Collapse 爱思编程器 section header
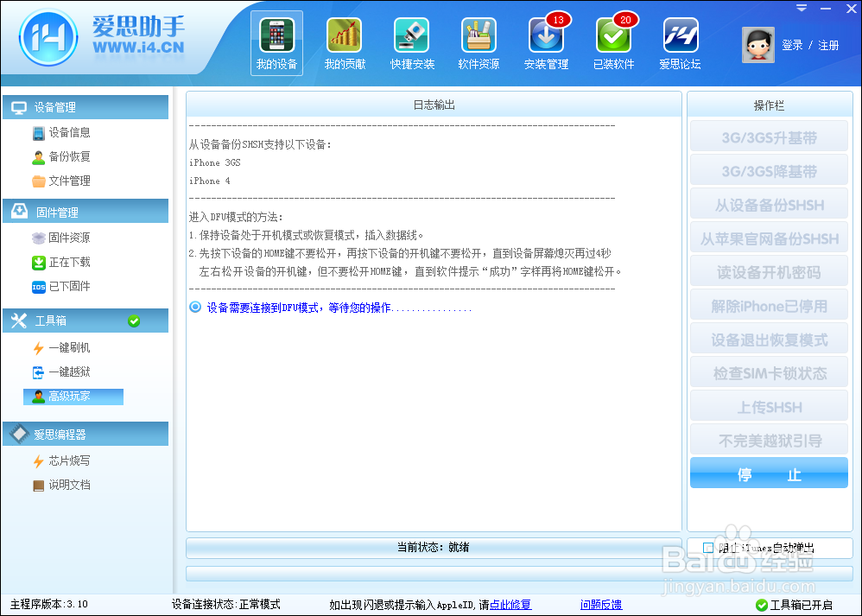This screenshot has width=862, height=616. pyautogui.click(x=86, y=434)
